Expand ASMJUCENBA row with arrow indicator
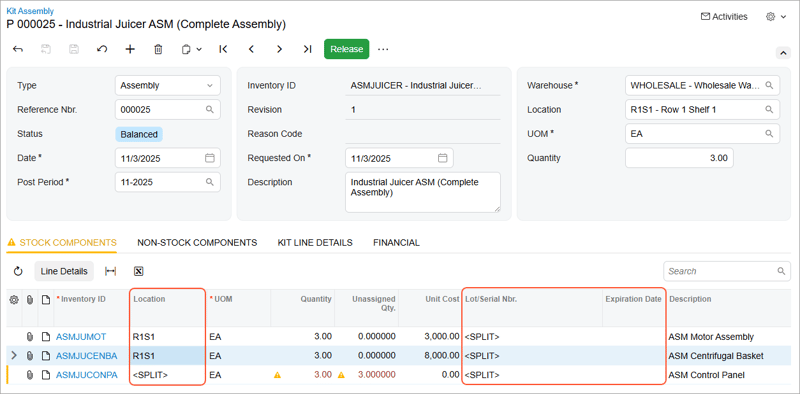Screen dimensions: 800x394 (x=14, y=356)
